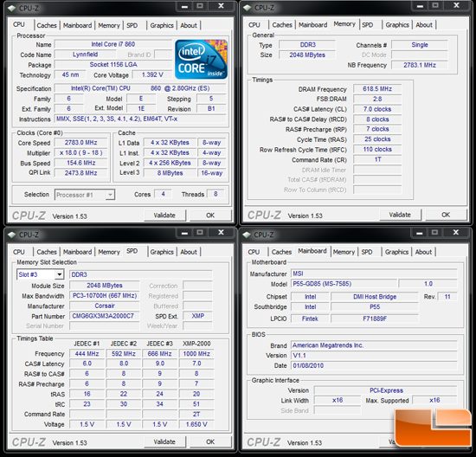Click the NB Frequency value 2783.1 MHz
The width and height of the screenshot is (476, 457).
tap(420, 65)
